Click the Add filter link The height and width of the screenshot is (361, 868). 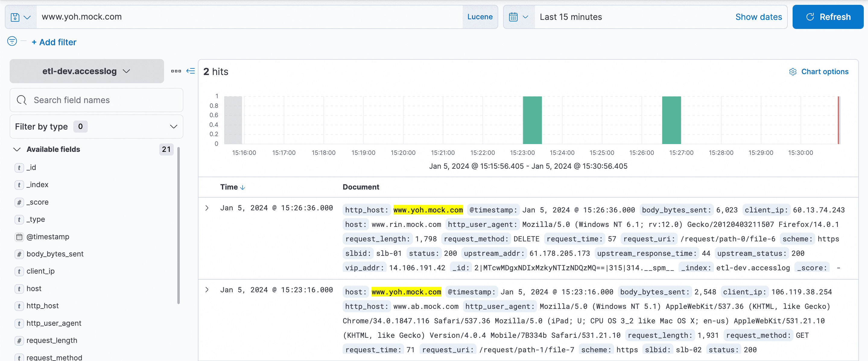54,42
